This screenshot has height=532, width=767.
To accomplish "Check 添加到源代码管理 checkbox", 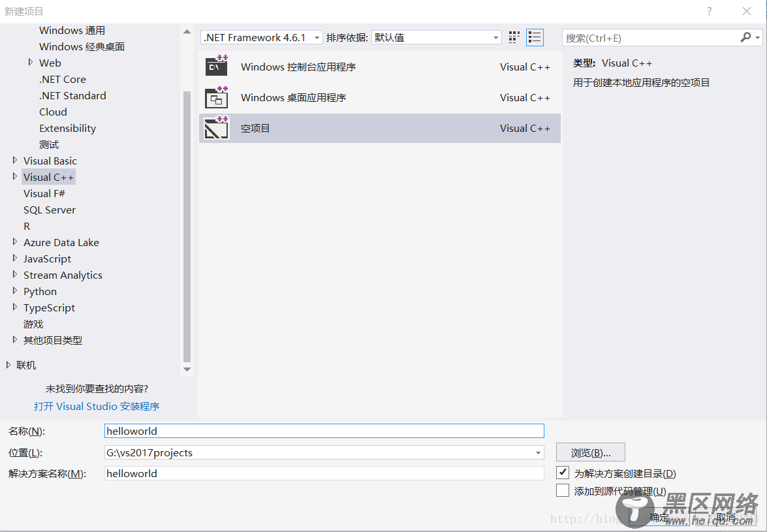I will [563, 490].
